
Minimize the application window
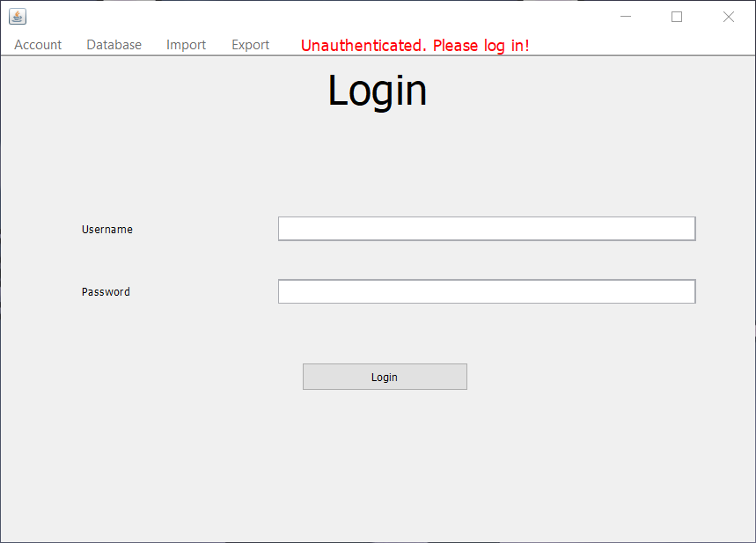[626, 16]
